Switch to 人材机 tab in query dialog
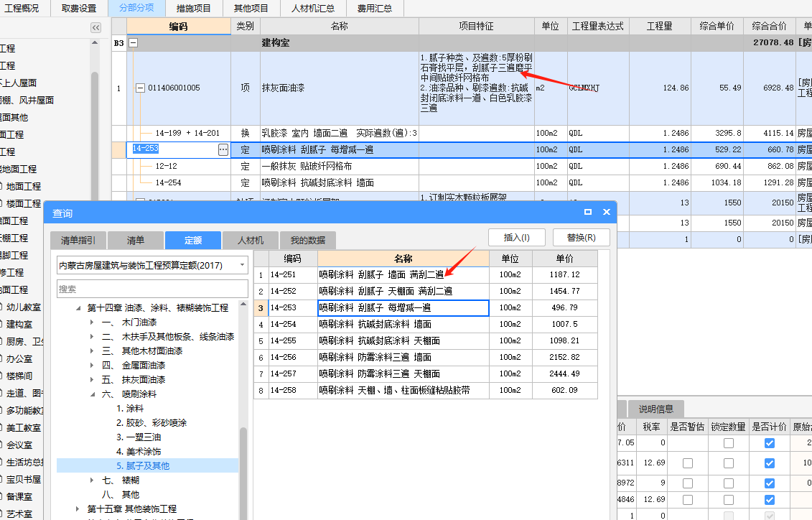812x520 pixels. (x=251, y=241)
